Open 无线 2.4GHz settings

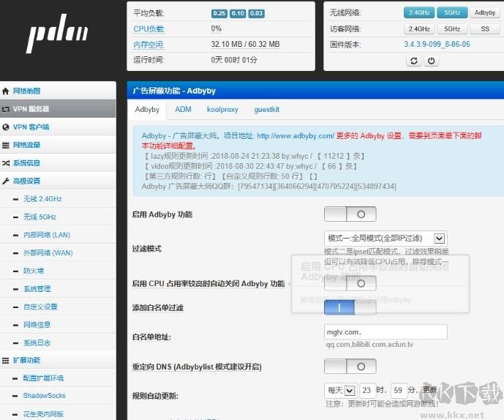42,199
